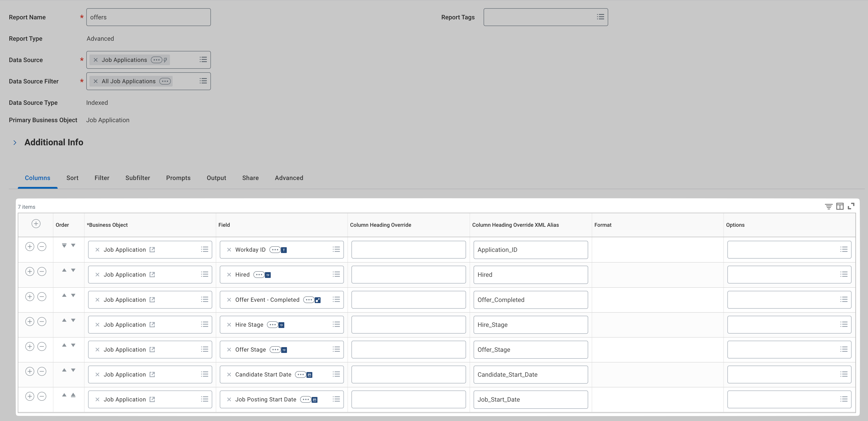Viewport: 868px width, 421px height.
Task: Open Options list for Hire Stage row
Action: 843,325
